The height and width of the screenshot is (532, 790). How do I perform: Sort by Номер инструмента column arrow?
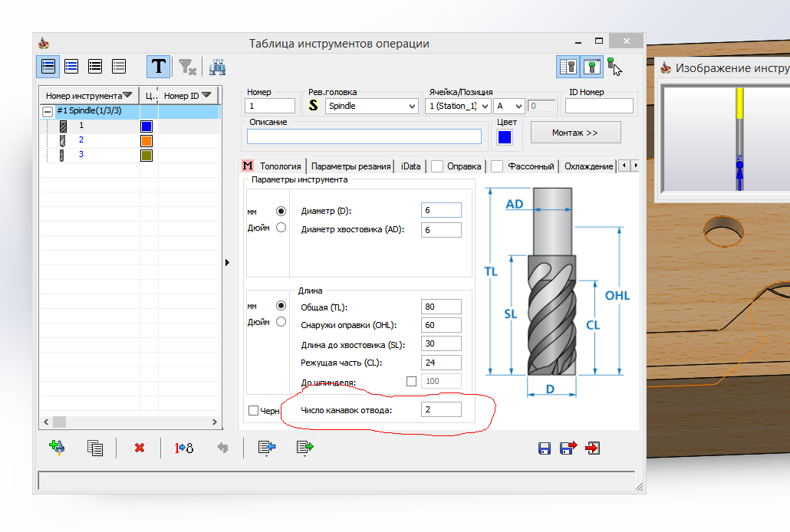[x=127, y=95]
